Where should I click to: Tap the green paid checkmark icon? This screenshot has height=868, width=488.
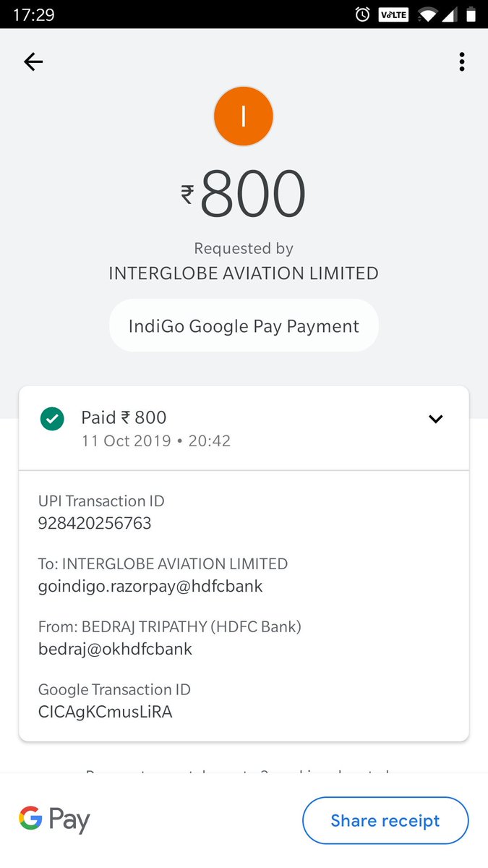point(52,418)
